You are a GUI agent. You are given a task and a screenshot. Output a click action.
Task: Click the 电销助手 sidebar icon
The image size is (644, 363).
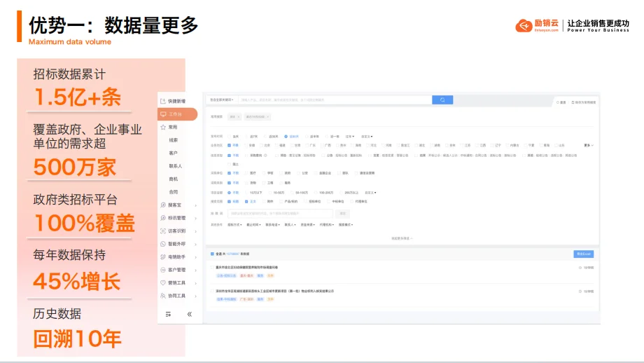tap(163, 257)
